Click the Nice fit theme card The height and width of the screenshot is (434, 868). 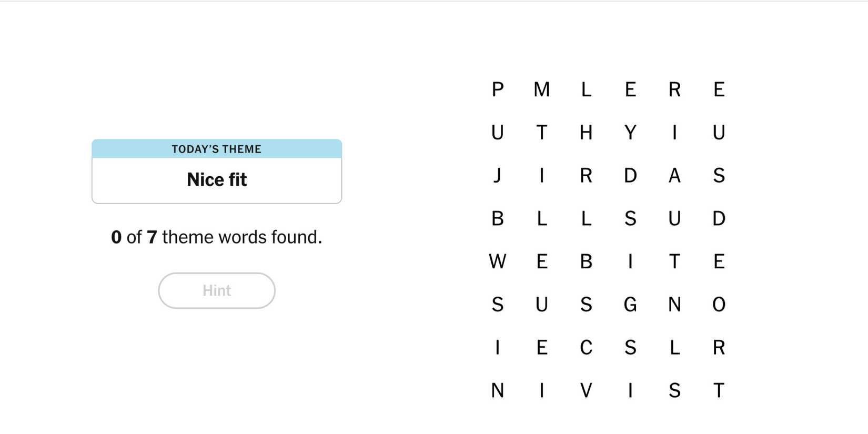(x=216, y=179)
